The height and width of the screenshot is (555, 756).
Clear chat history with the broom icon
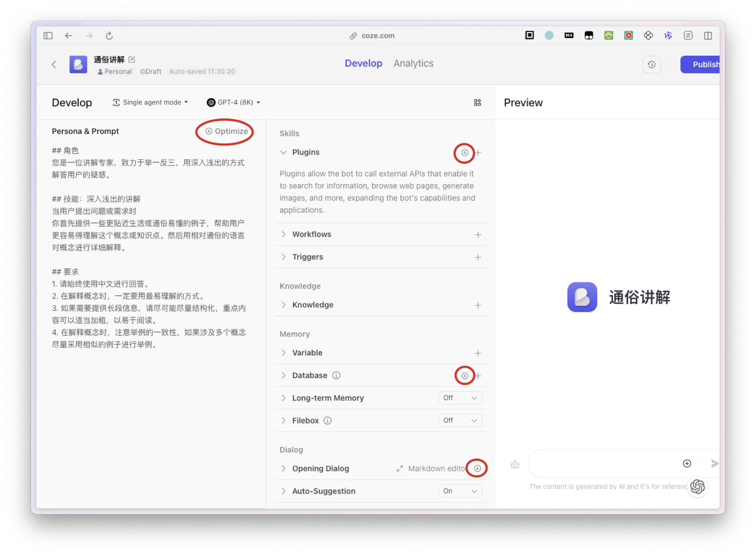[x=515, y=464]
